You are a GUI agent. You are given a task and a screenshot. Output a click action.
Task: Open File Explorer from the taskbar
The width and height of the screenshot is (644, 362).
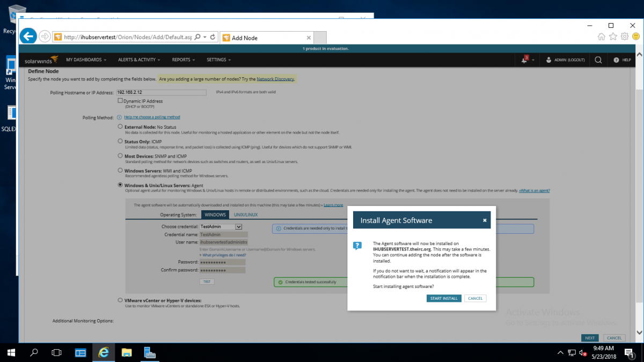point(127,352)
